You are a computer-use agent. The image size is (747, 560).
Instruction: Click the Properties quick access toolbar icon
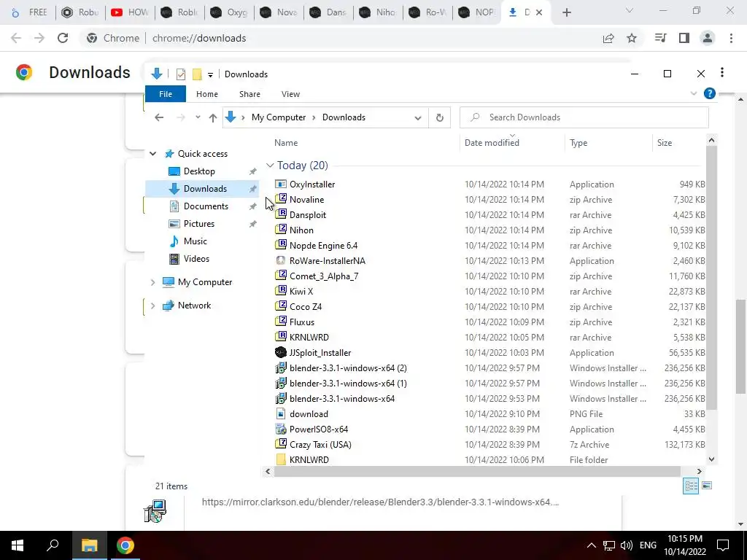pos(181,74)
